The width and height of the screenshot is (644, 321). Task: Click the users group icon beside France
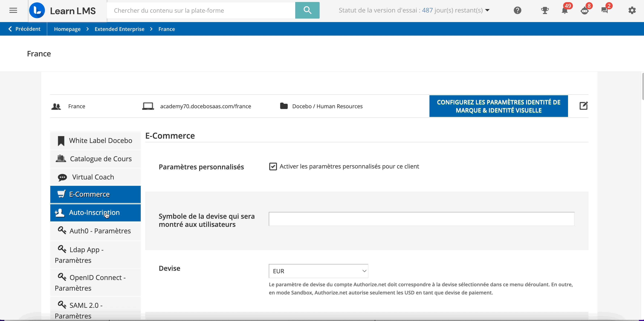[x=56, y=106]
